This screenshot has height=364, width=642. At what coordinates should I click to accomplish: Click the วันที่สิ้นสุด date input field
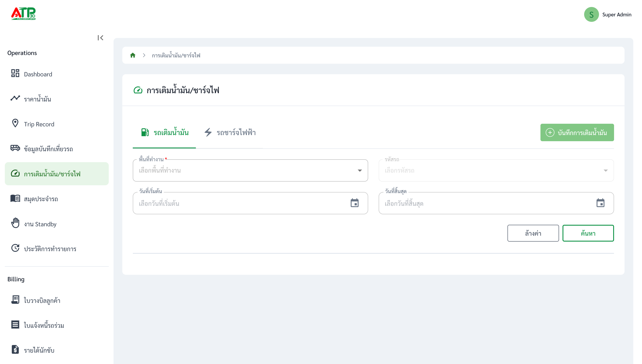[x=496, y=203]
